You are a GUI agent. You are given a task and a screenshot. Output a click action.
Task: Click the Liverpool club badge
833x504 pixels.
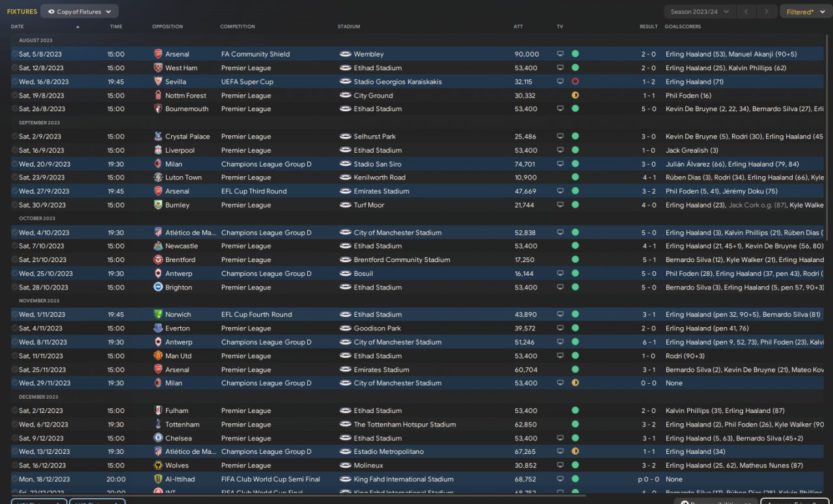[x=158, y=150]
